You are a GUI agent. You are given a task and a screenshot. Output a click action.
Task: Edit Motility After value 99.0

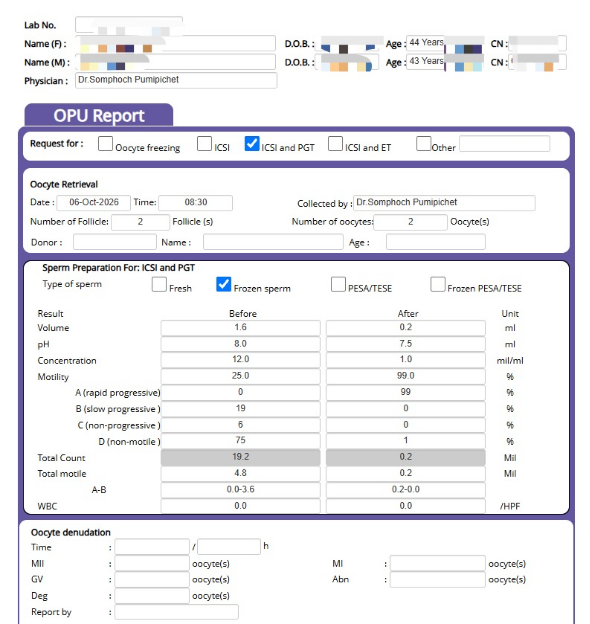406,376
